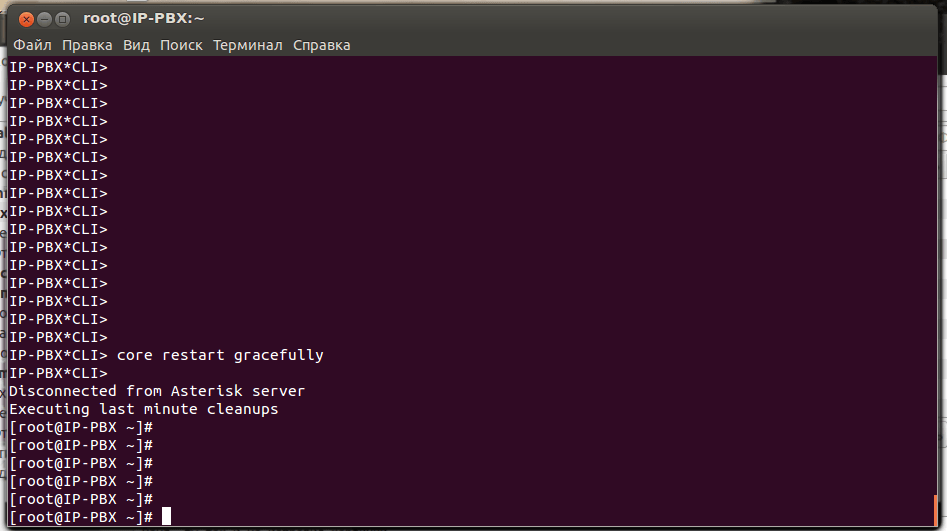This screenshot has height=531, width=947.
Task: Click the 'Executing last minute cleanups' line
Action: tap(144, 409)
